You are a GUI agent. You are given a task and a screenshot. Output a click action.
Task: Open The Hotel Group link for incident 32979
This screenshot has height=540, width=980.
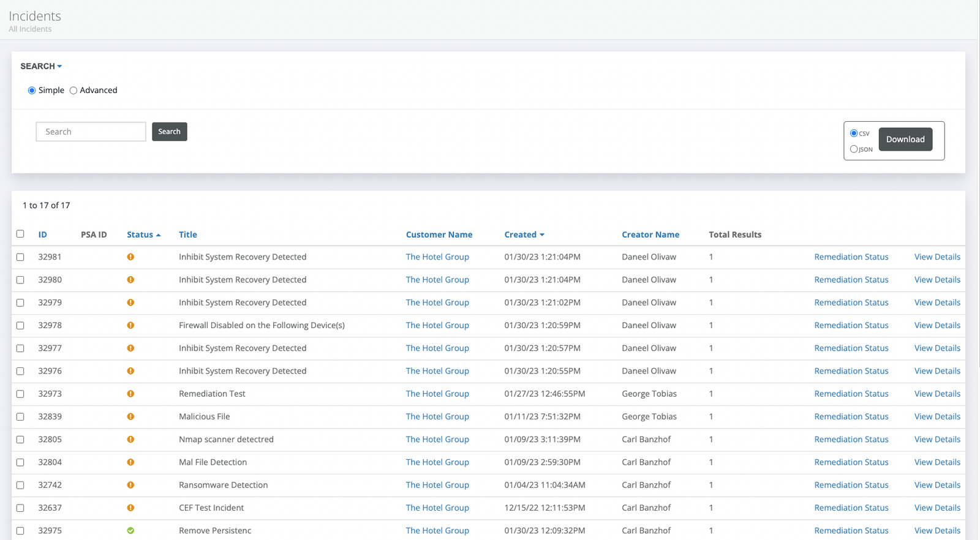point(437,302)
